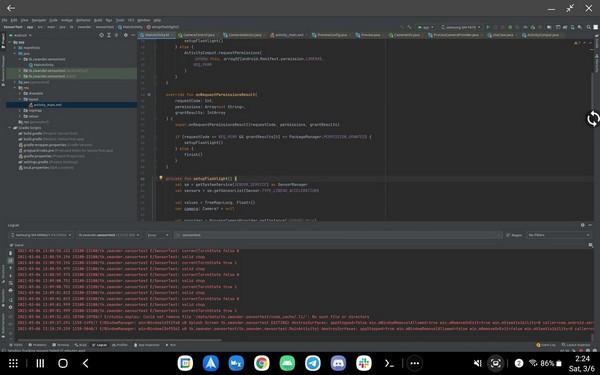This screenshot has width=600, height=375.
Task: Click MainActivity in the breadcrumb bar
Action: (x=130, y=27)
